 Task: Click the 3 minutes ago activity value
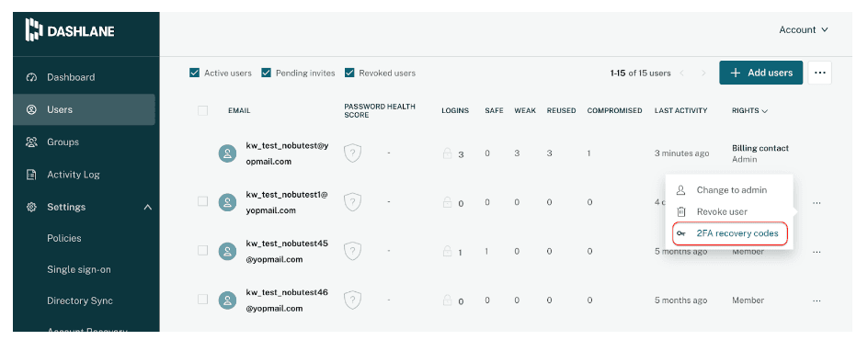point(681,153)
